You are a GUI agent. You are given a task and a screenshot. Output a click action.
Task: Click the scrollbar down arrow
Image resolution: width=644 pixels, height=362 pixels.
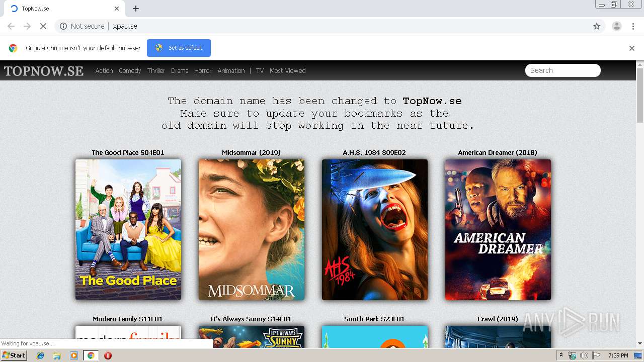pos(640,343)
